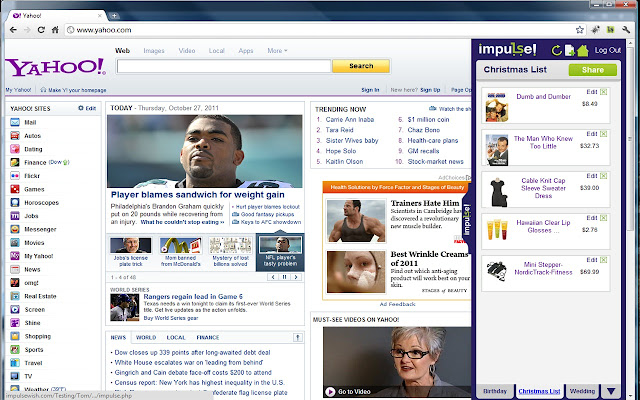Open a new browser tab
This screenshot has width=640, height=400.
pyautogui.click(x=114, y=16)
